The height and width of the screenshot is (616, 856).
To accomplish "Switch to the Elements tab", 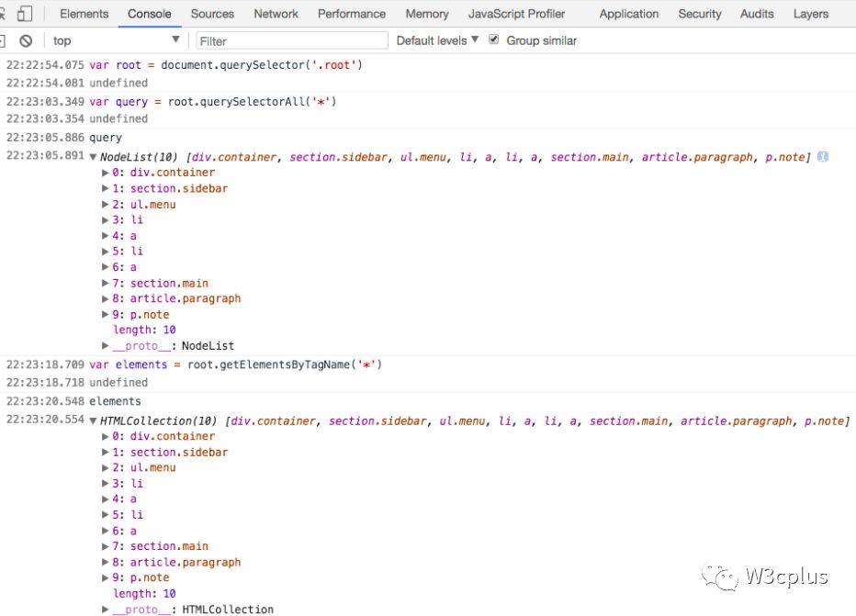I will [84, 14].
